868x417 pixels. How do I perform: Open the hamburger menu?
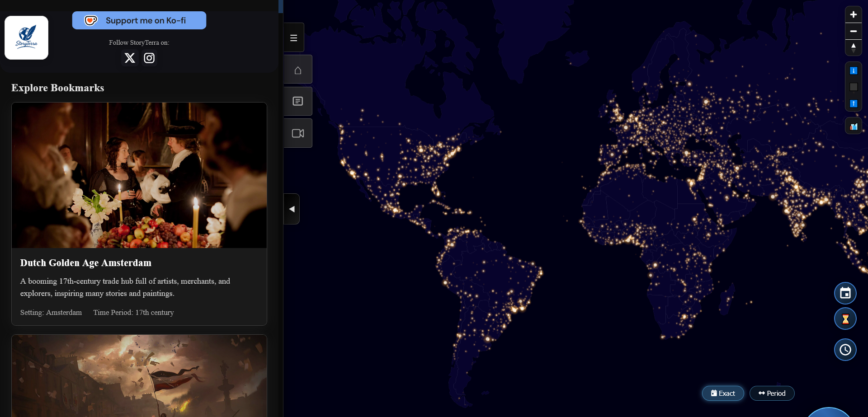click(x=293, y=38)
